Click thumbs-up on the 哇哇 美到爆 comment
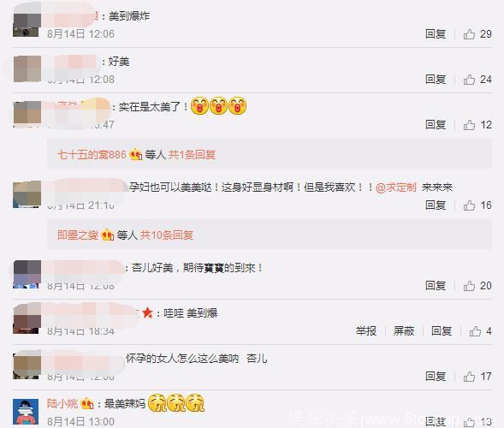Screen dimensions: 504x428 475,331
